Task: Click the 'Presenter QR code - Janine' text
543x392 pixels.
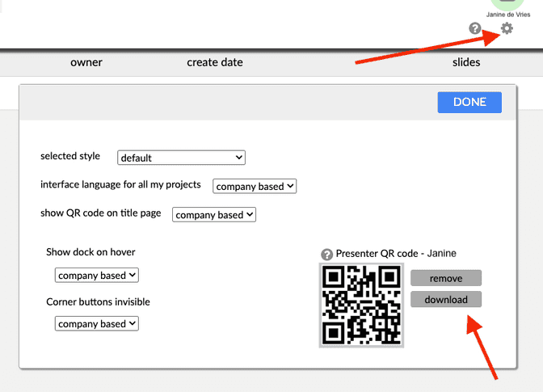Action: tap(396, 254)
